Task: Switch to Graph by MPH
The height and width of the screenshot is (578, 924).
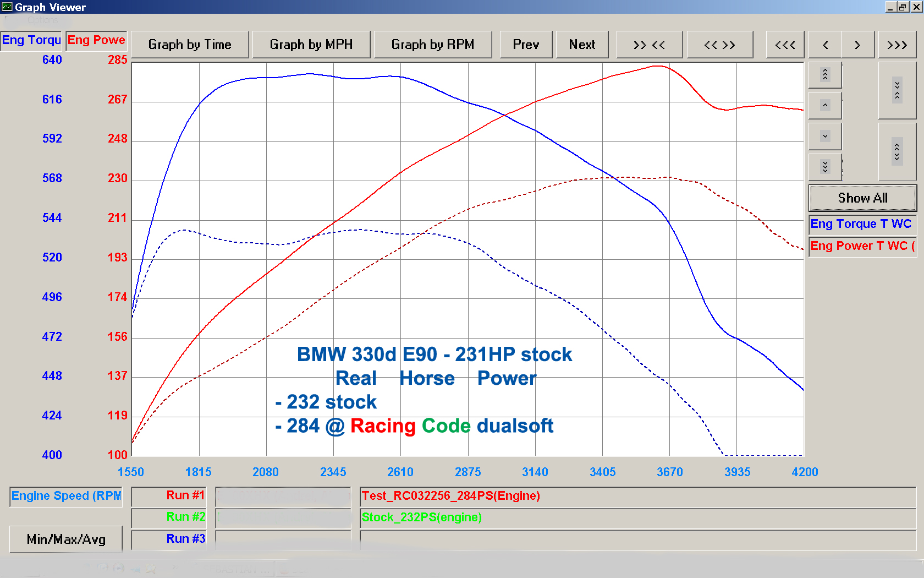Action: [311, 45]
